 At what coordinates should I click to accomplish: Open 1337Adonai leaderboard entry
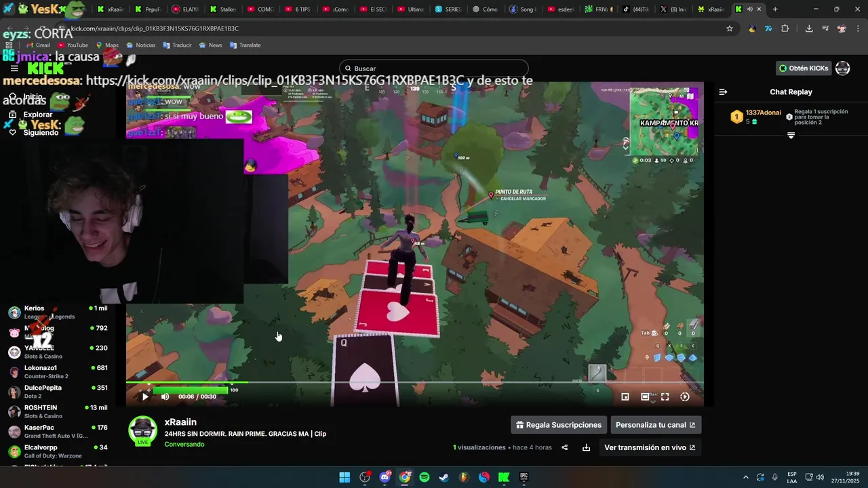click(756, 117)
